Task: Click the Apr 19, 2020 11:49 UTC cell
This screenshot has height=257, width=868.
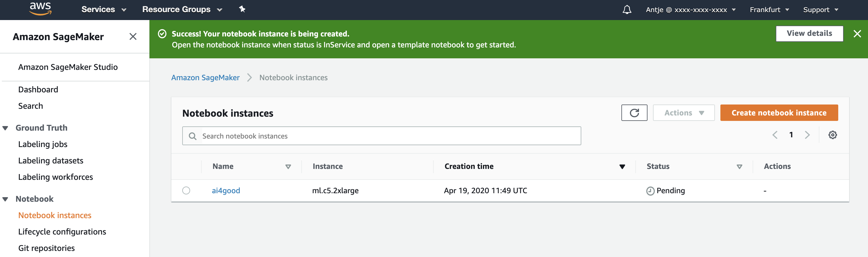Action: pos(485,191)
